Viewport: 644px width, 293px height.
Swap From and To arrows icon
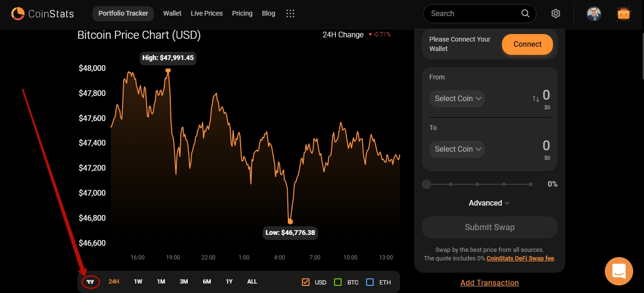tap(535, 99)
